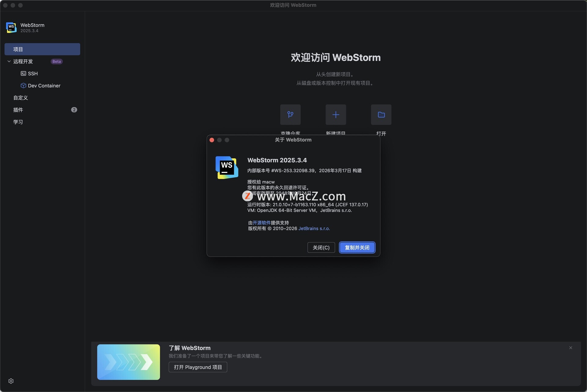587x392 pixels.
Task: Select SSH terminal icon in sidebar
Action: click(23, 74)
